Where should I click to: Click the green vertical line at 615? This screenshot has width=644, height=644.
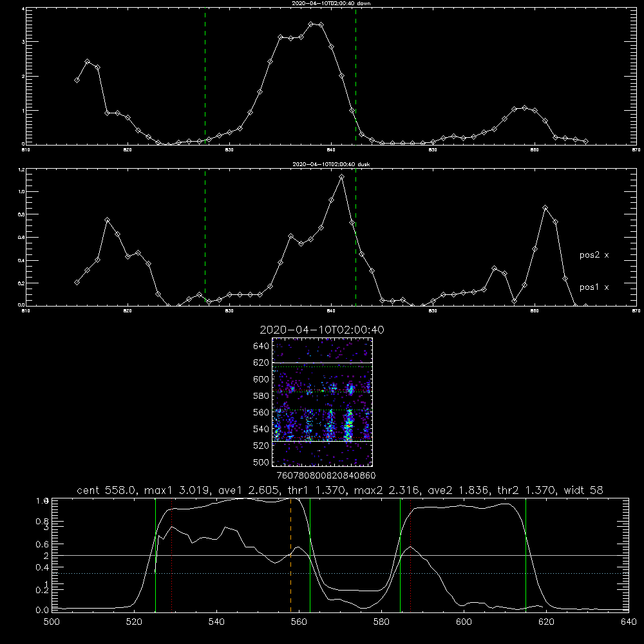click(x=526, y=554)
